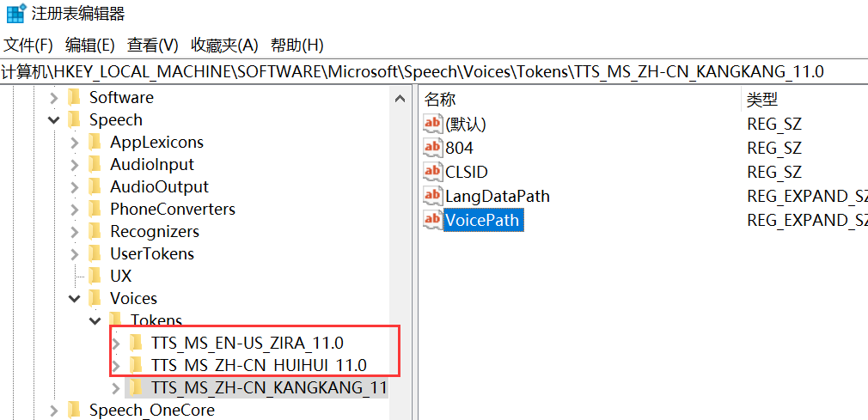Click the Registry Editor app icon in title bar
868x420 pixels.
tap(16, 13)
